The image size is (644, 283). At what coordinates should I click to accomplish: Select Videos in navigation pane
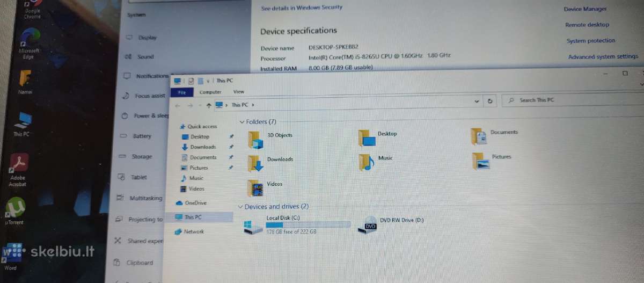192,189
